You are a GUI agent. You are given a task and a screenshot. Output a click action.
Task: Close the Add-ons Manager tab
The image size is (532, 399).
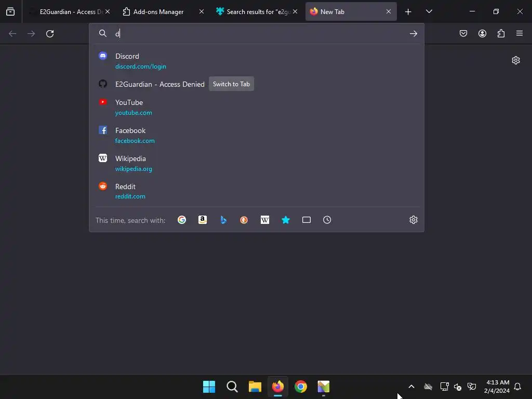[x=202, y=11]
